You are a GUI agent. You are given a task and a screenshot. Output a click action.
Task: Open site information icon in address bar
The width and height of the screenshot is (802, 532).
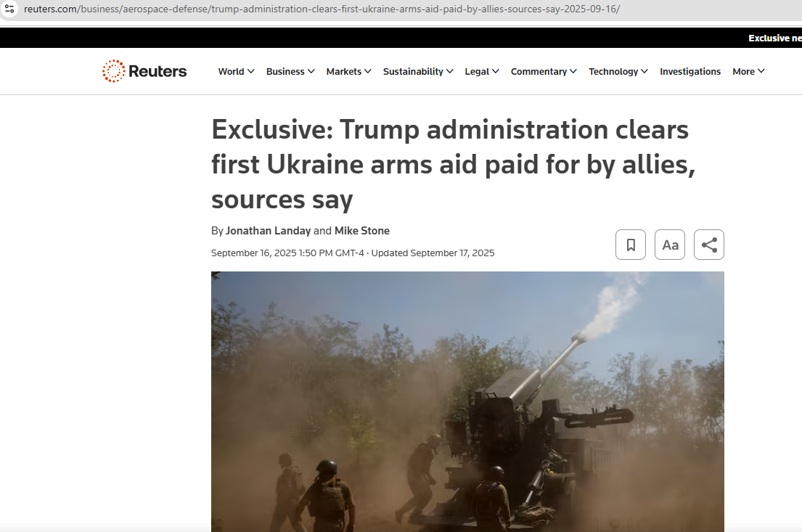pyautogui.click(x=9, y=9)
